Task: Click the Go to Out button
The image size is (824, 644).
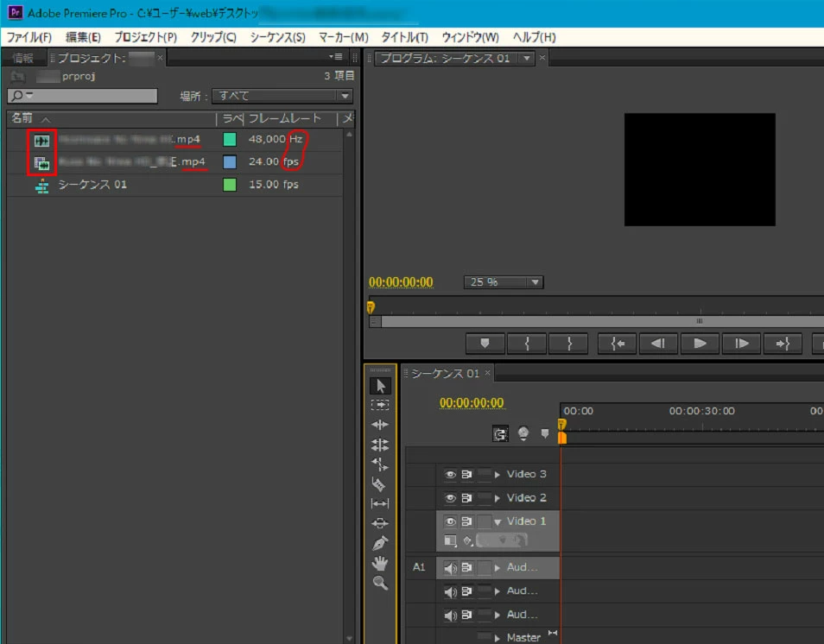Action: click(783, 344)
